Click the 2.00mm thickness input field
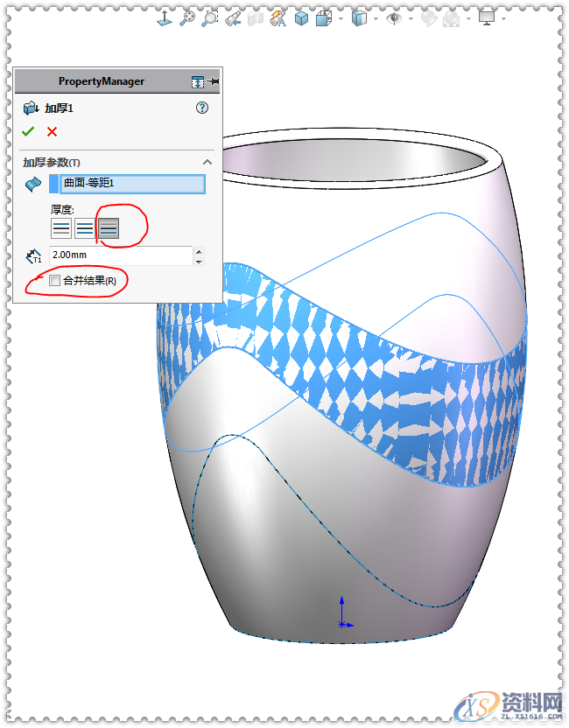The image size is (569, 728). [x=121, y=255]
